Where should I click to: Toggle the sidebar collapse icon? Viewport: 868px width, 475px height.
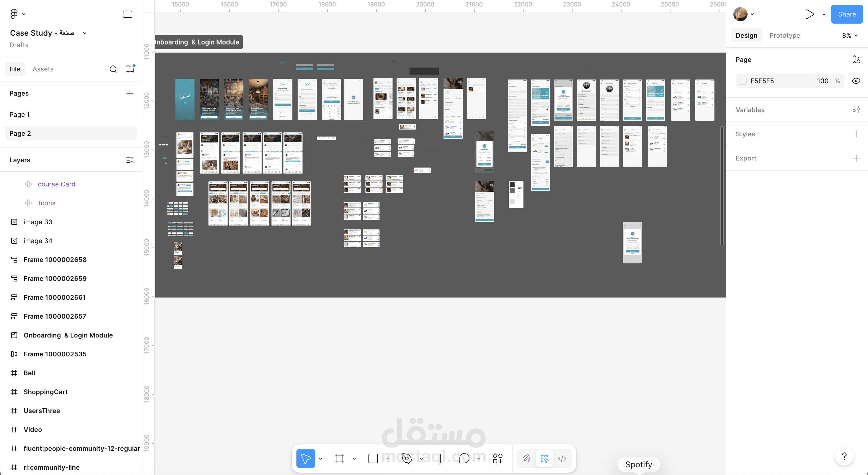point(127,14)
